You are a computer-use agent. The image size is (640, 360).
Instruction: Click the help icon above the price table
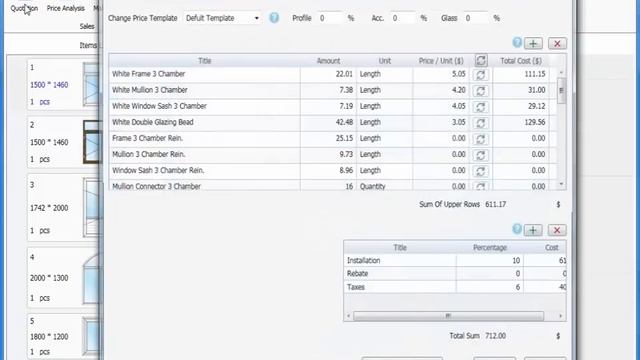click(x=517, y=42)
